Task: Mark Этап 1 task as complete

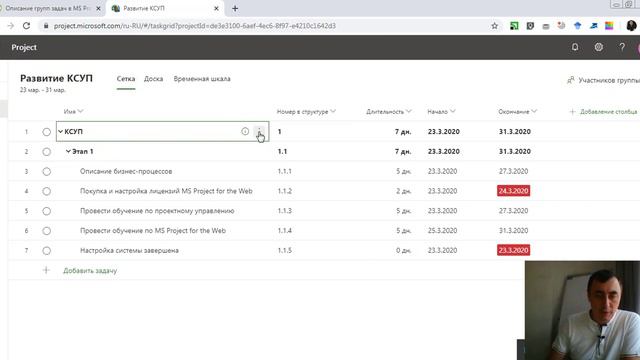Action: coord(47,152)
